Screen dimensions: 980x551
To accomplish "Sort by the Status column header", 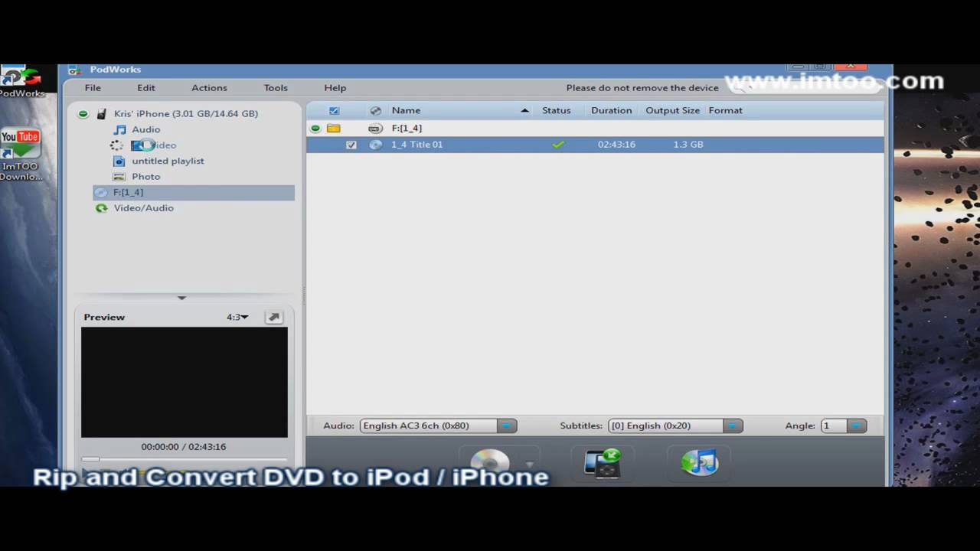I will click(557, 110).
